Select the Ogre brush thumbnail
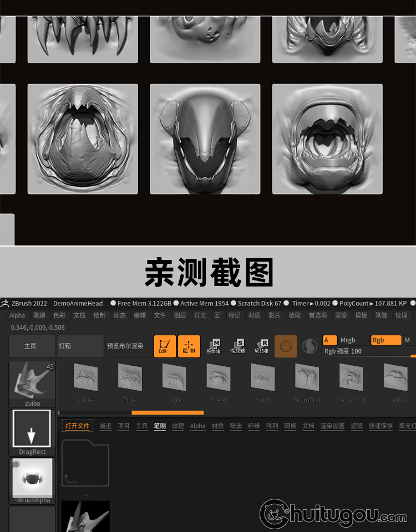Image resolution: width=416 pixels, height=532 pixels. click(175, 382)
